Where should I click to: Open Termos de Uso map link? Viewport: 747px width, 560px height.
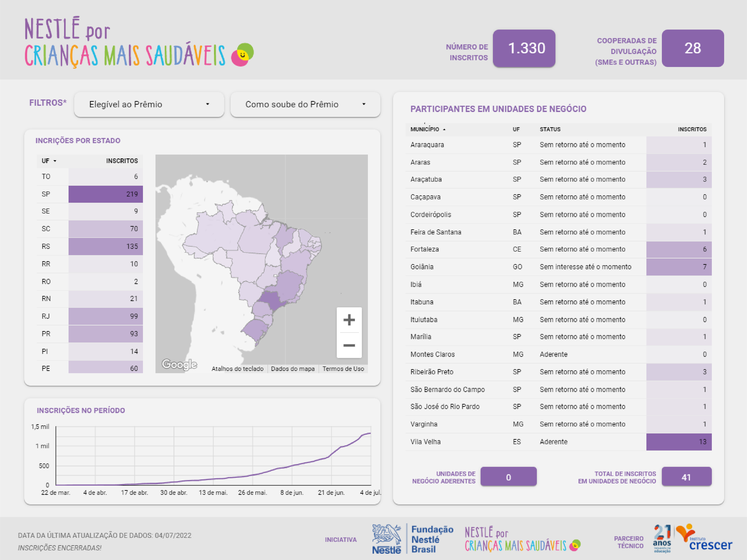point(343,369)
